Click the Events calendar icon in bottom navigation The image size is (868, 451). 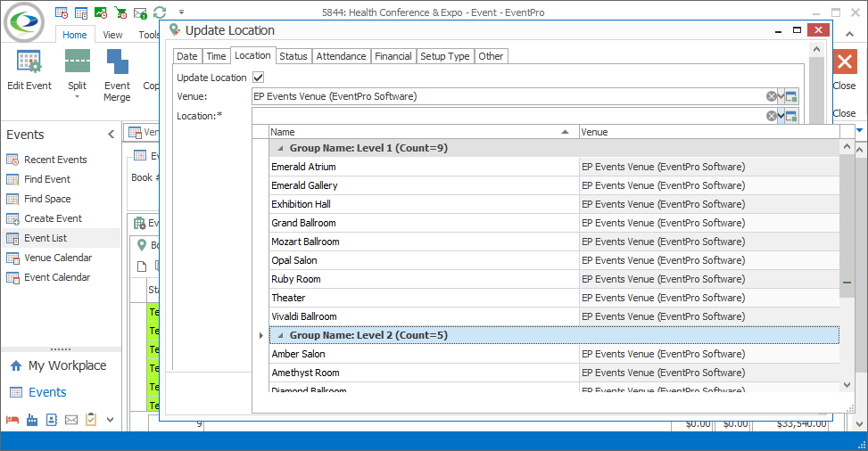(x=16, y=392)
